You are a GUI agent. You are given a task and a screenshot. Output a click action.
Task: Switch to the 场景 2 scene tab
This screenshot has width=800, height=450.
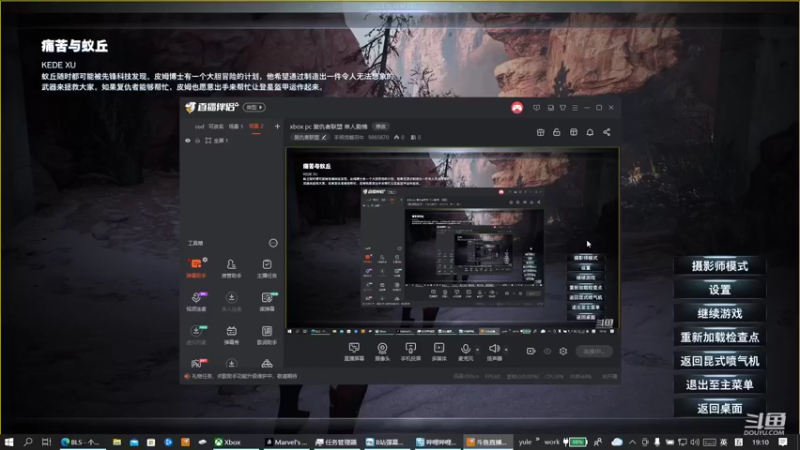[x=256, y=126]
